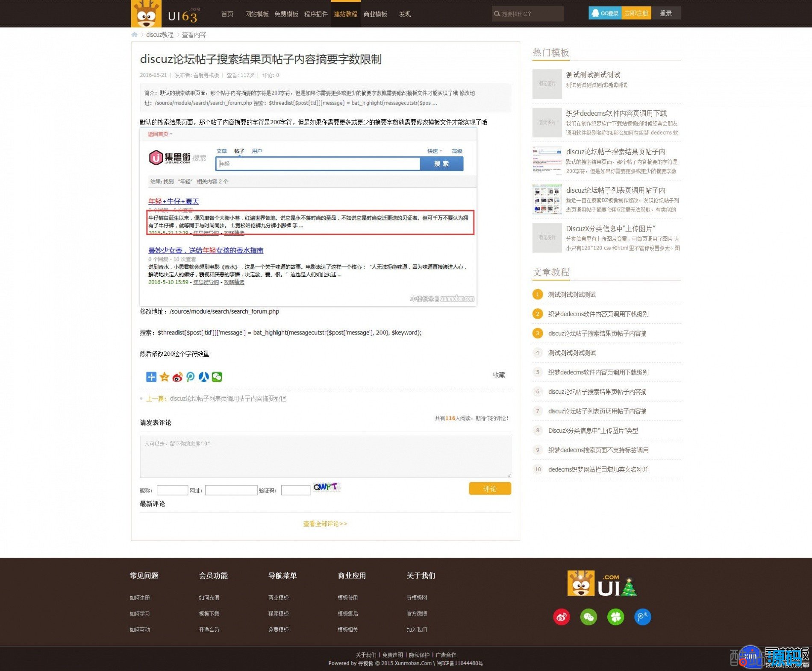
Task: Click the QQ登录 button
Action: click(605, 13)
